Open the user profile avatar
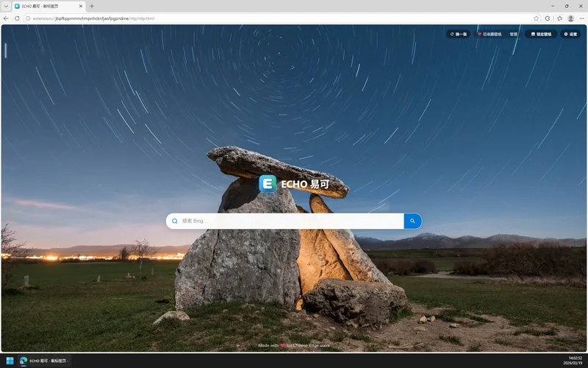Viewport: 588px width, 368px height. coord(570,18)
